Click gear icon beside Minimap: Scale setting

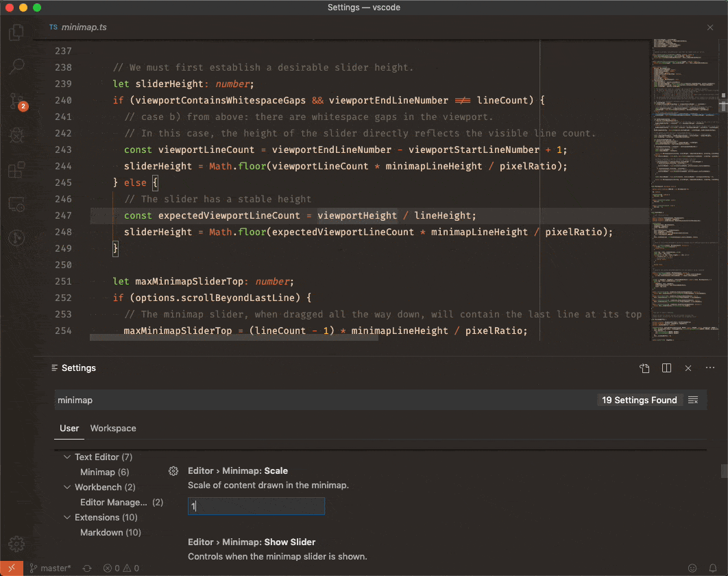(x=173, y=471)
